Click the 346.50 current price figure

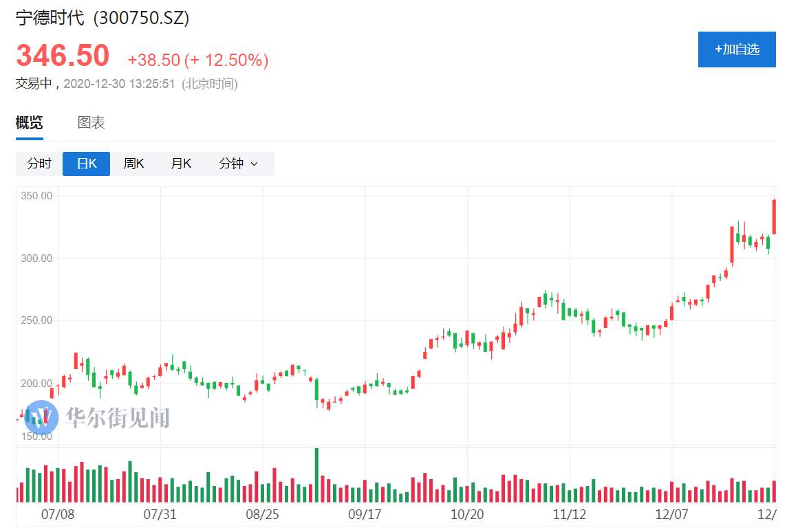pyautogui.click(x=63, y=55)
